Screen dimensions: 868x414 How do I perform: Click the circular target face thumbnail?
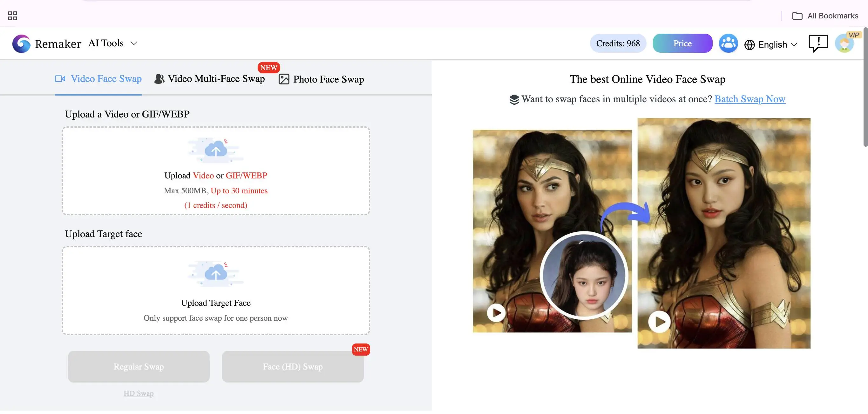(x=584, y=275)
